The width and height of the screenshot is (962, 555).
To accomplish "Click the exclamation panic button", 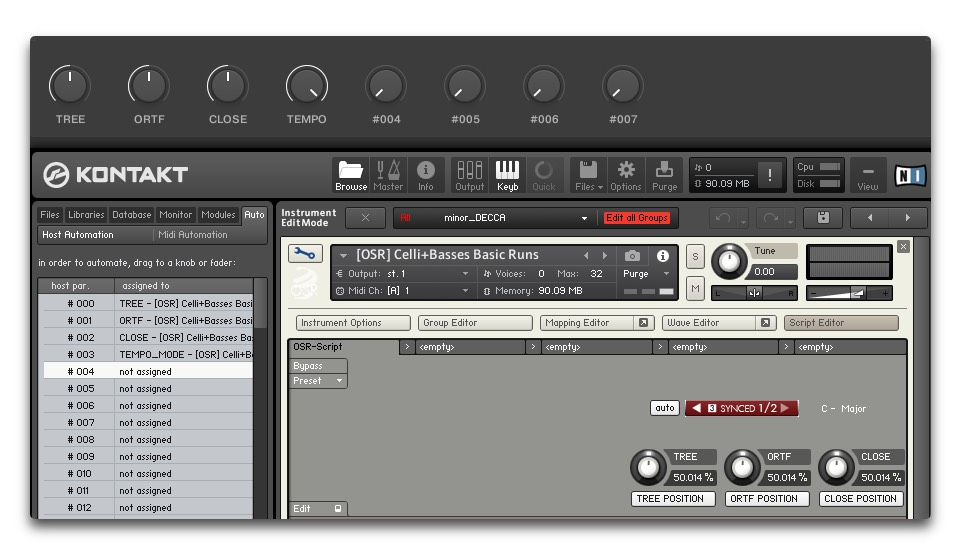I will 769,175.
